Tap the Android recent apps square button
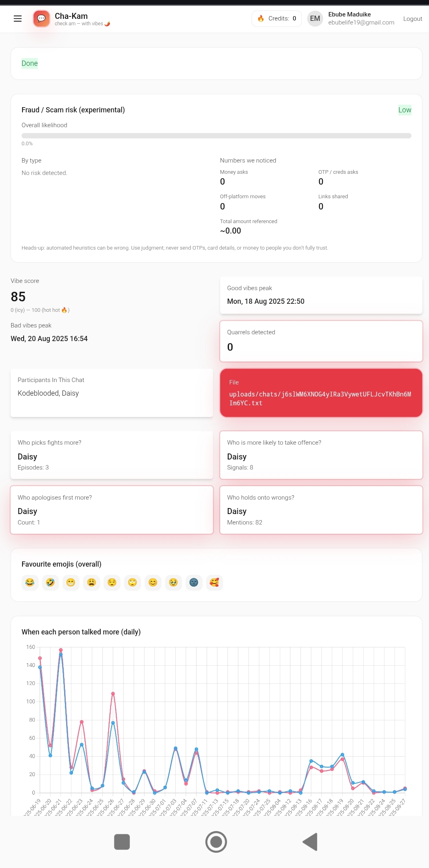The image size is (429, 868). (x=122, y=842)
